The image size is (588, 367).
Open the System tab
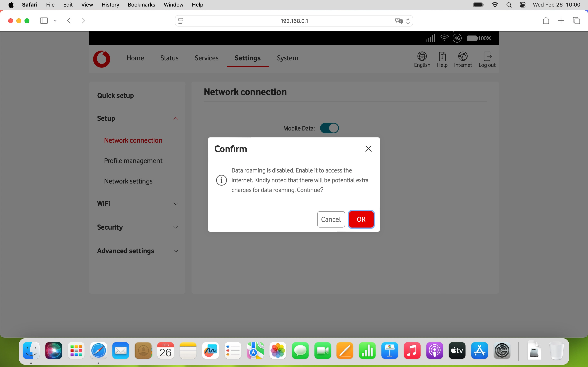[x=287, y=58]
